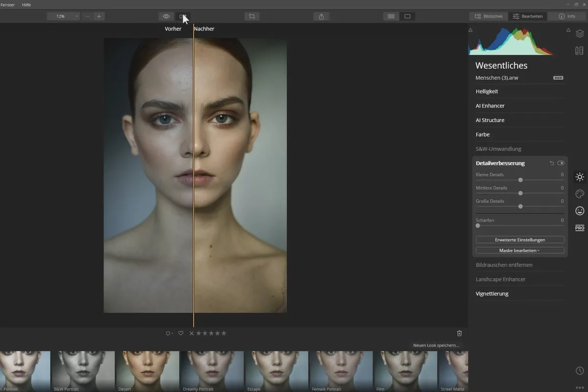588x392 pixels.
Task: Zoom out with the minus button
Action: (87, 16)
